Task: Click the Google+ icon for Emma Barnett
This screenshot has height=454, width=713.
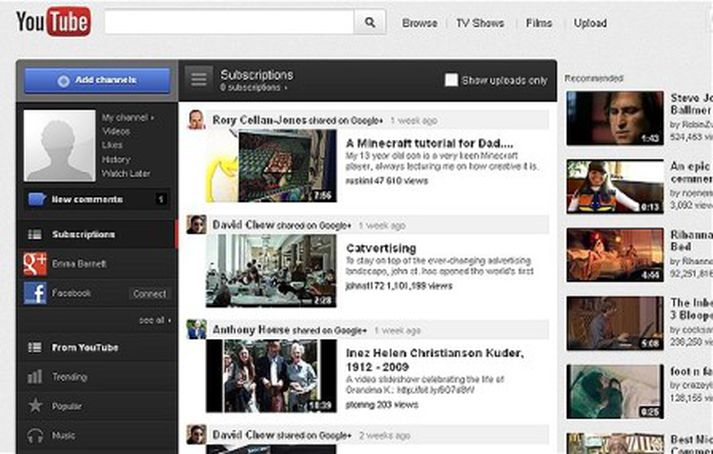Action: coord(35,264)
